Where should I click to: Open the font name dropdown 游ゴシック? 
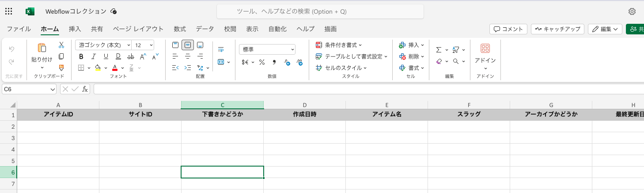(103, 45)
